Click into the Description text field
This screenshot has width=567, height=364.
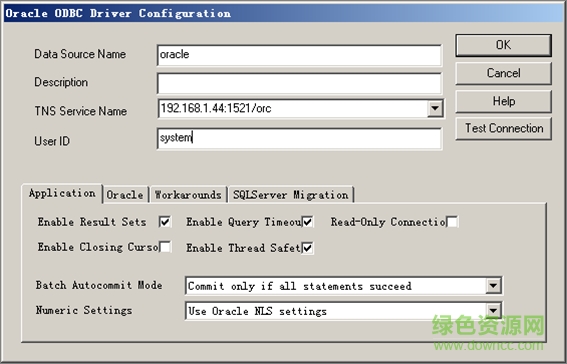(299, 83)
